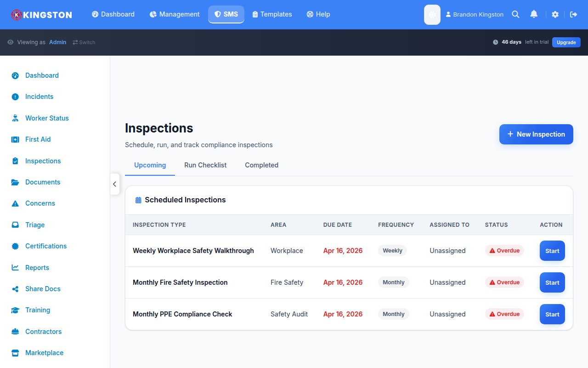Click the highlighted sun theme icon button
Screen dimensions: 588x368
click(432, 15)
